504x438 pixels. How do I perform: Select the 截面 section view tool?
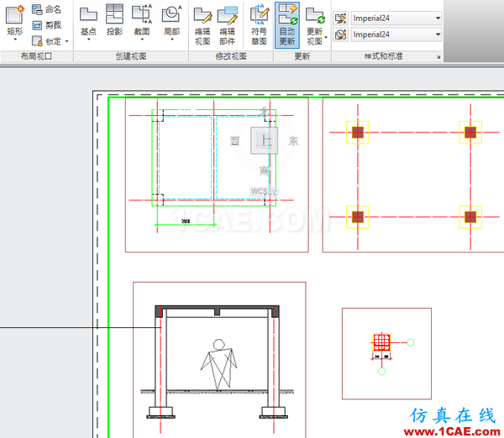pyautogui.click(x=142, y=20)
